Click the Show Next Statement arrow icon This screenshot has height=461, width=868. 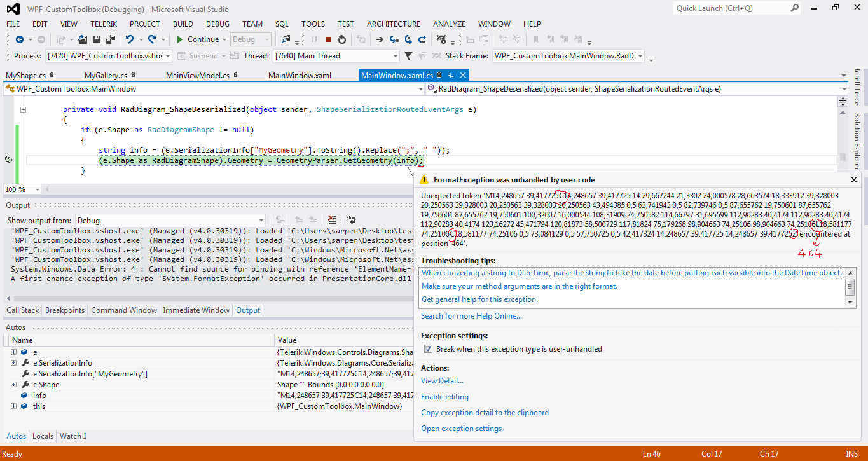point(380,39)
